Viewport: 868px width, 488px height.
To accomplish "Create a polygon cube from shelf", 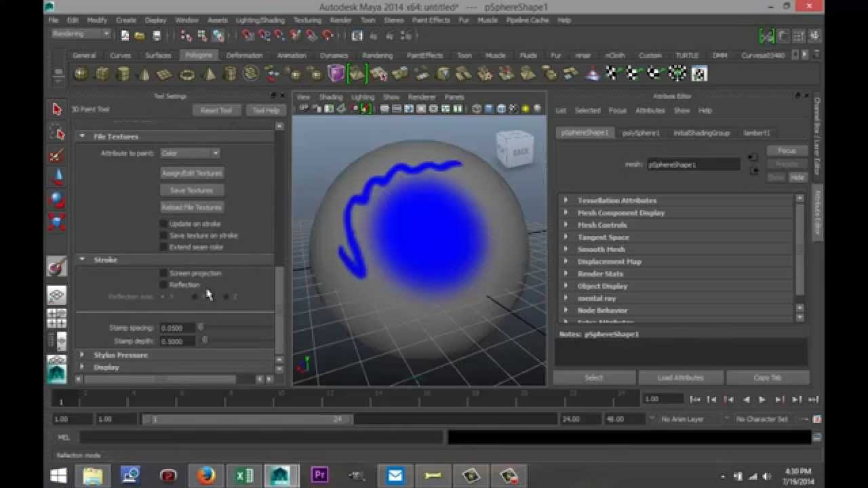I will [x=102, y=74].
